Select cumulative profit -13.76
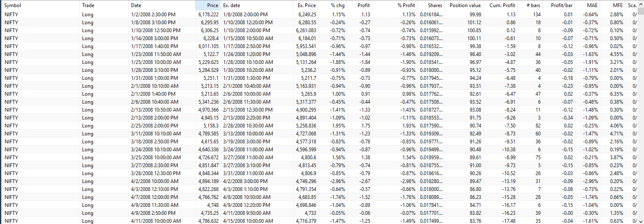Image resolution: width=644 pixels, height=224 pixels. coord(508,189)
